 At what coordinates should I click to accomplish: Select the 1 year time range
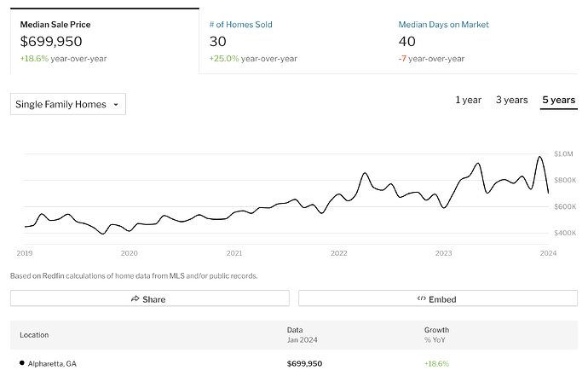(x=468, y=101)
